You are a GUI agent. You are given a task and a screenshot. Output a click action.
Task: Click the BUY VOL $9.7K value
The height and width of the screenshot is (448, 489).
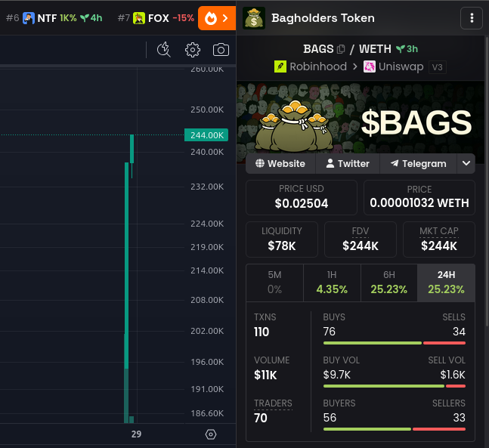[x=337, y=375]
